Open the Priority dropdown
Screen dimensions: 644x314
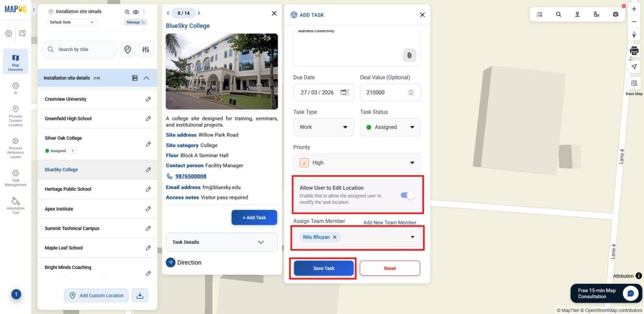tap(357, 163)
